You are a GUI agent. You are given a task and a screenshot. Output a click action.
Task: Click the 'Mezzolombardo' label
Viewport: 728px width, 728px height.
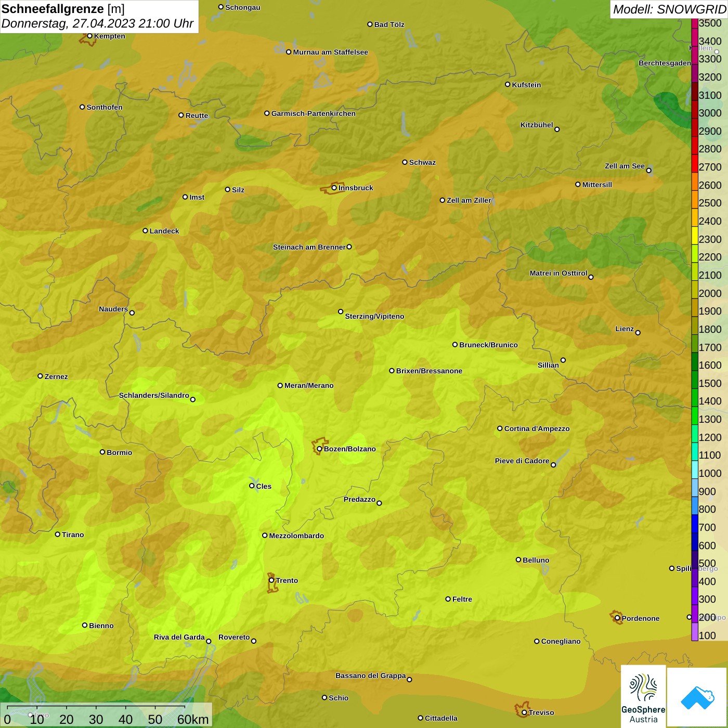tap(296, 536)
